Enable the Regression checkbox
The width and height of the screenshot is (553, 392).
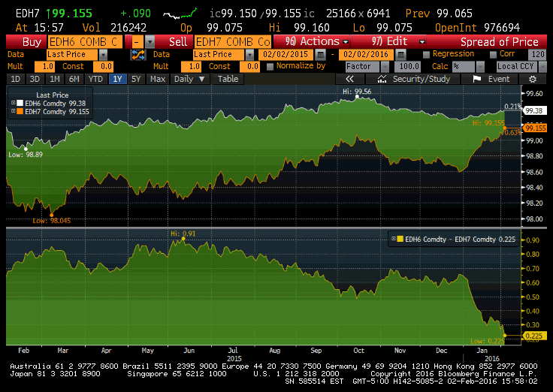[x=427, y=55]
